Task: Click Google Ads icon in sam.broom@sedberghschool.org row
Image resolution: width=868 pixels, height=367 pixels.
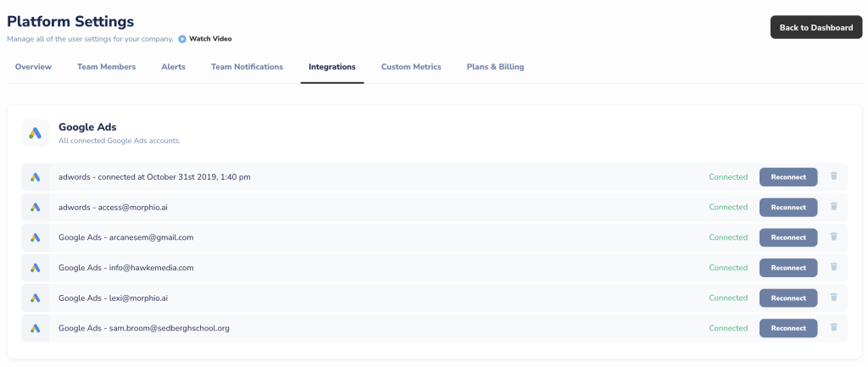Action: tap(36, 328)
